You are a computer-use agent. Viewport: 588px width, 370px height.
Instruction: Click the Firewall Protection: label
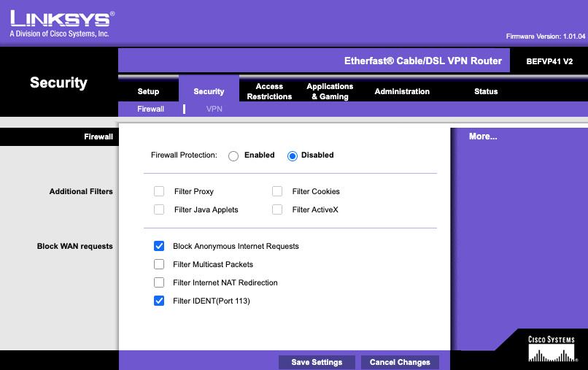pos(184,155)
